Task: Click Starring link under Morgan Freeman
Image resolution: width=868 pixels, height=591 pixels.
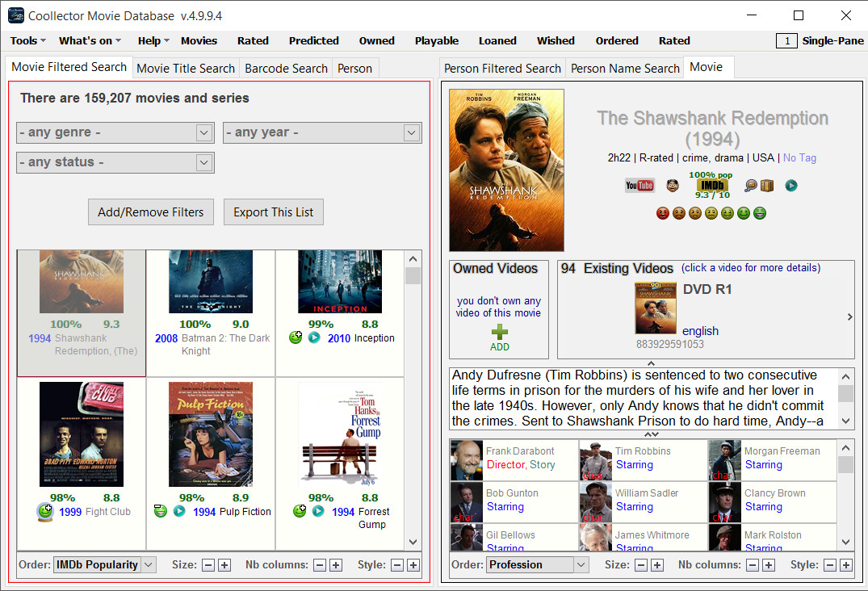Action: click(763, 465)
